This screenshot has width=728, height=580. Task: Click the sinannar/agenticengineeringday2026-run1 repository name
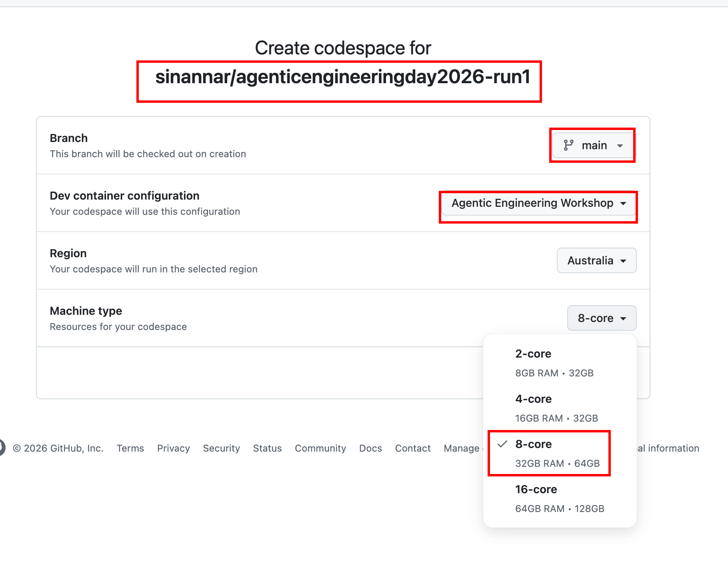tap(343, 77)
